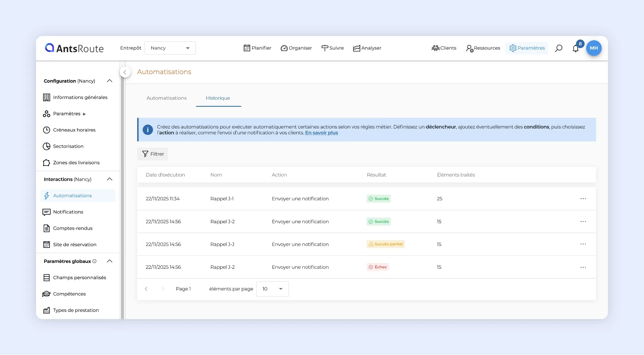Open Types de prestation
The height and width of the screenshot is (355, 644).
(71, 310)
